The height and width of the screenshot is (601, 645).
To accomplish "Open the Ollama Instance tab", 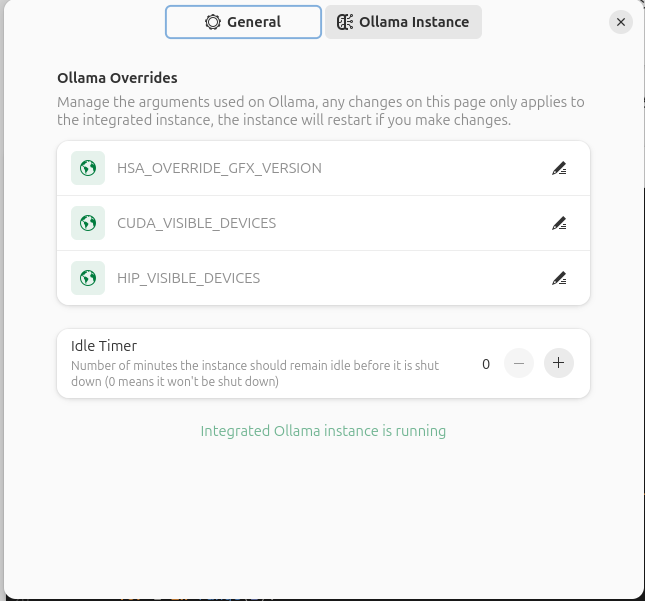I will coord(403,22).
